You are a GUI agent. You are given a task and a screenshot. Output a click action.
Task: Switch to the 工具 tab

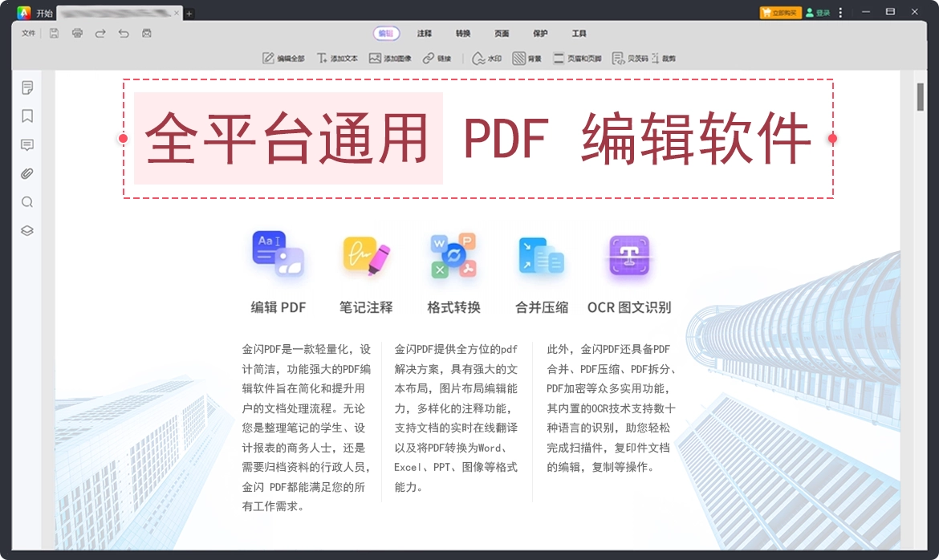pyautogui.click(x=579, y=34)
